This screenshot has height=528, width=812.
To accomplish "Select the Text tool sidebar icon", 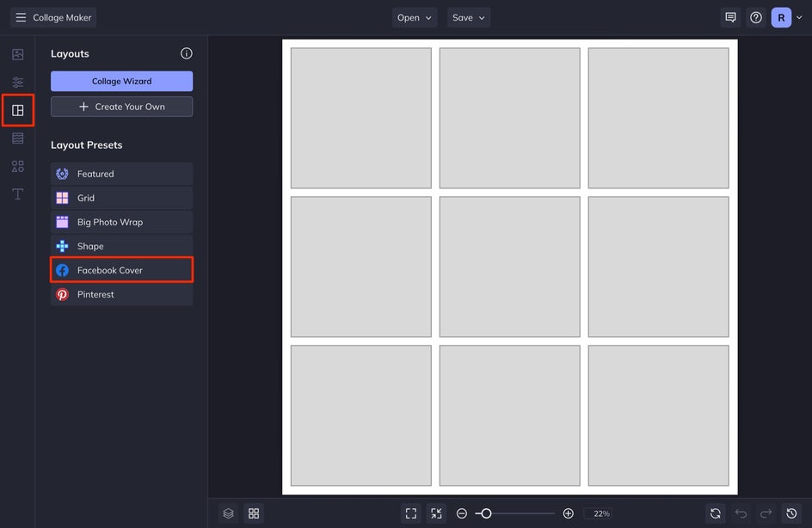I will [17, 194].
